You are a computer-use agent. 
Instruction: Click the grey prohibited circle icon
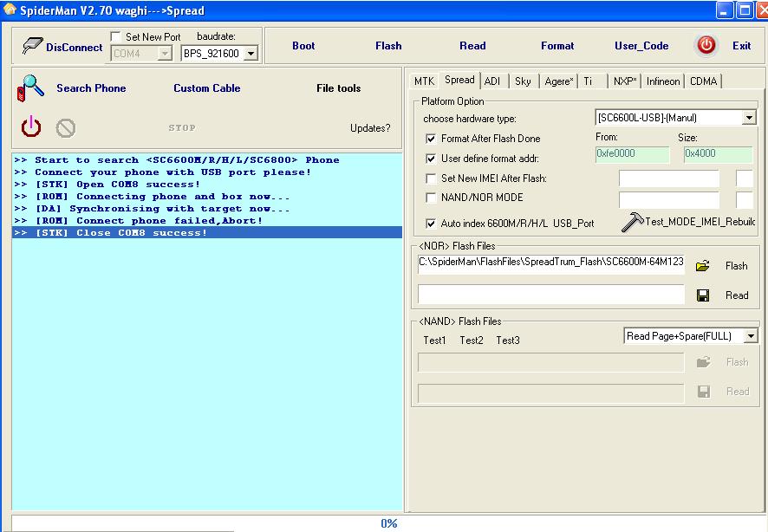point(66,128)
